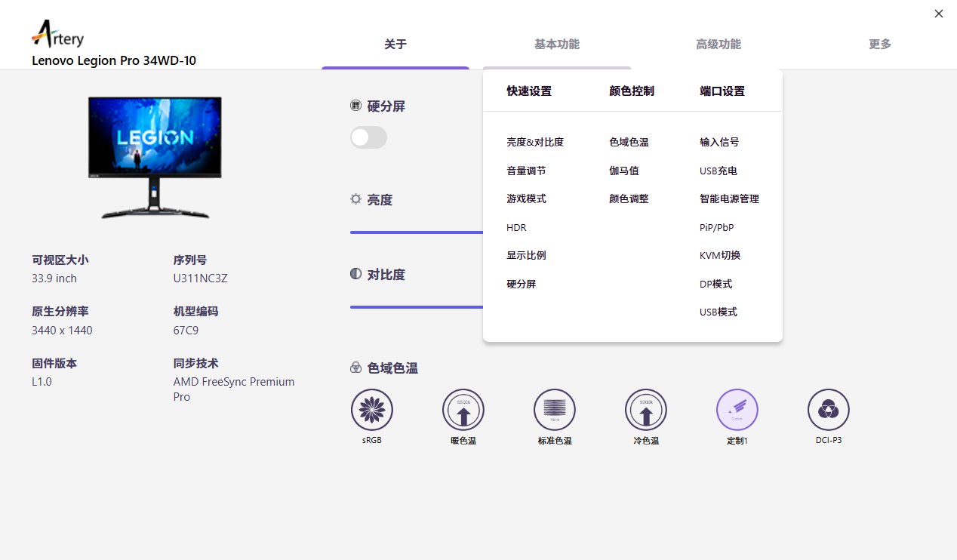Select the sRGB color gamut icon
The width and height of the screenshot is (957, 560).
(x=371, y=410)
